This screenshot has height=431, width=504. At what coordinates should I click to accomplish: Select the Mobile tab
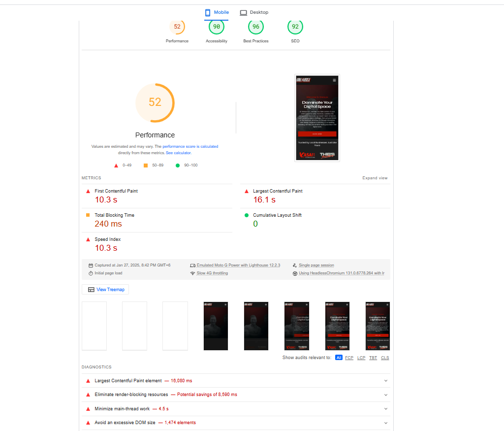coord(216,12)
